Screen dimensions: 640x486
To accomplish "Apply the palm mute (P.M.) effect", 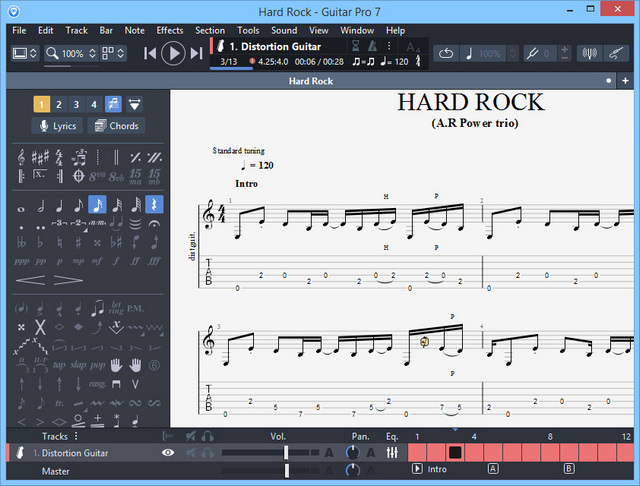I will click(x=137, y=308).
